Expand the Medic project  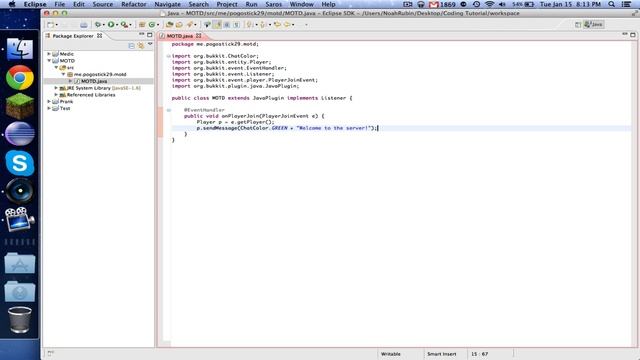point(49,54)
